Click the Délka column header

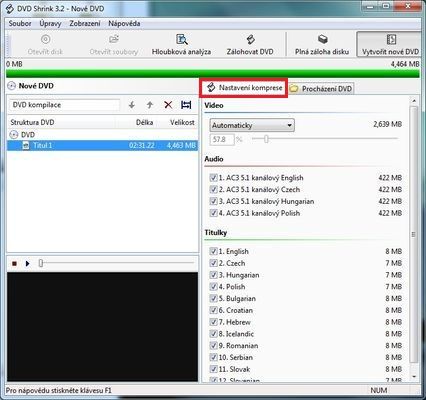(144, 122)
